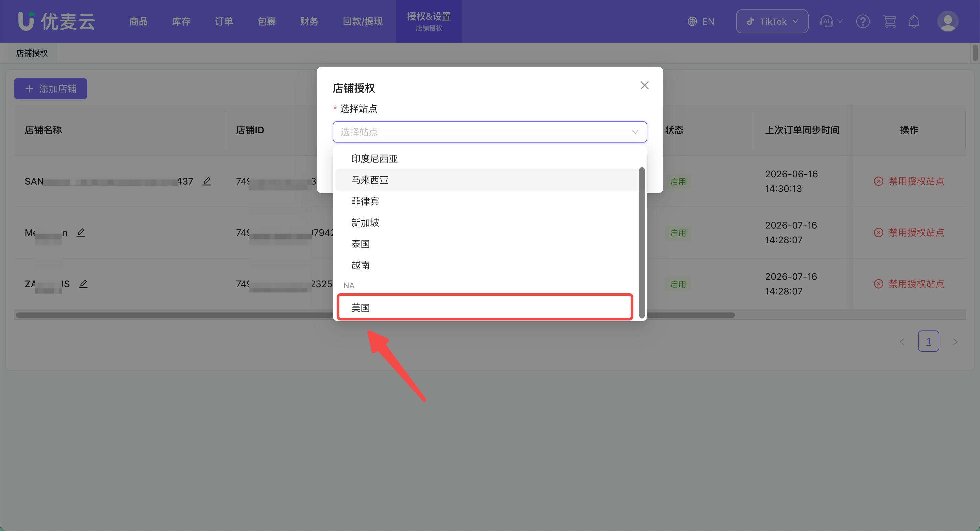Choose 印度尼西亚 from site list
This screenshot has height=531, width=980.
[x=487, y=159]
